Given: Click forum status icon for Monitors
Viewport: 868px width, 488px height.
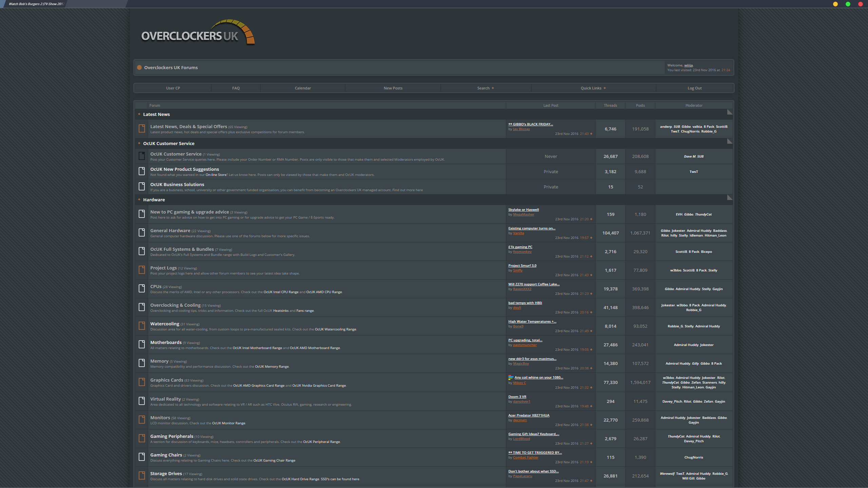Looking at the screenshot, I should pos(142,420).
